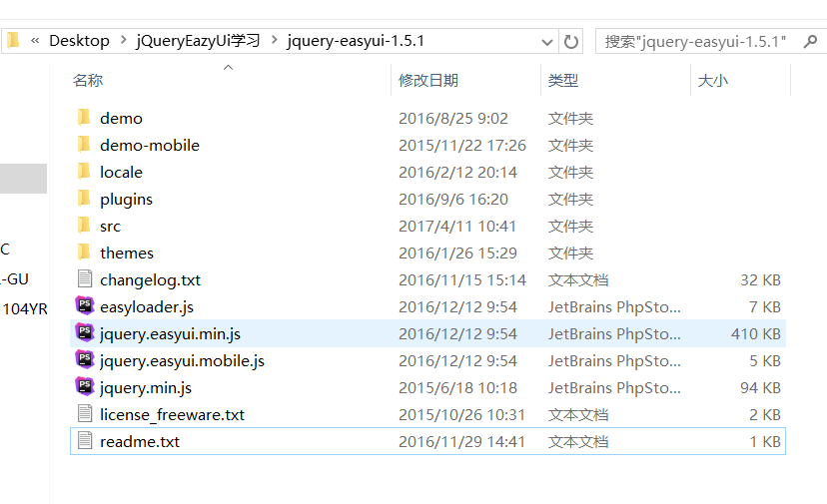Click the themes folder icon

pyautogui.click(x=84, y=252)
